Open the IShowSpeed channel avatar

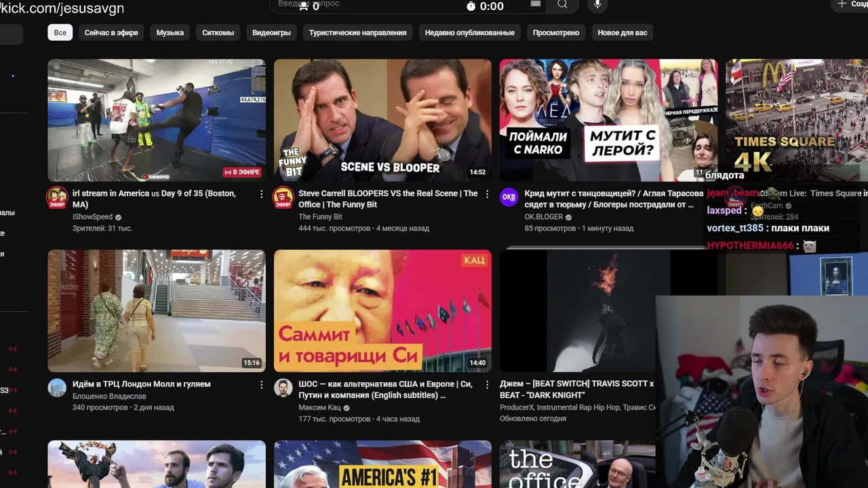pos(57,198)
